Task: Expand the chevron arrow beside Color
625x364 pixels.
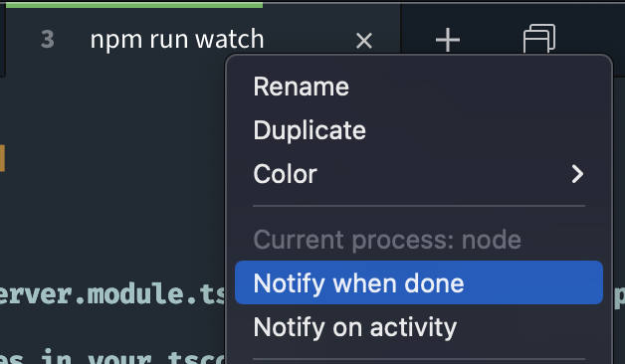Action: pos(577,174)
